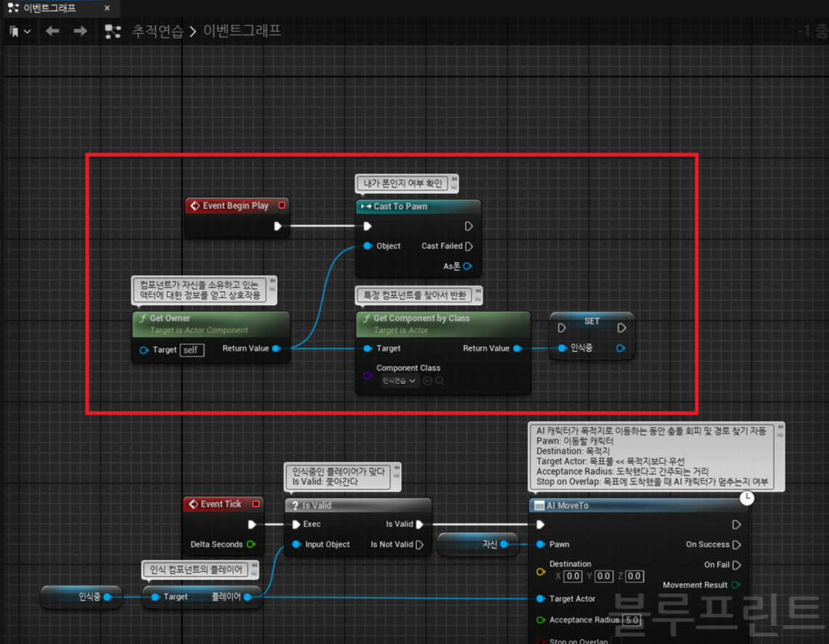Click the Movement Result output pin
The height and width of the screenshot is (644, 829).
735,585
